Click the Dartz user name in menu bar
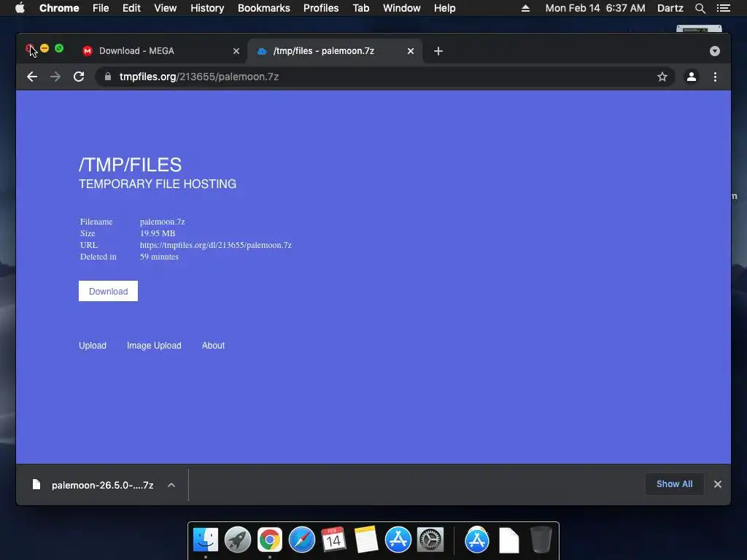Image resolution: width=747 pixels, height=560 pixels. pyautogui.click(x=670, y=8)
